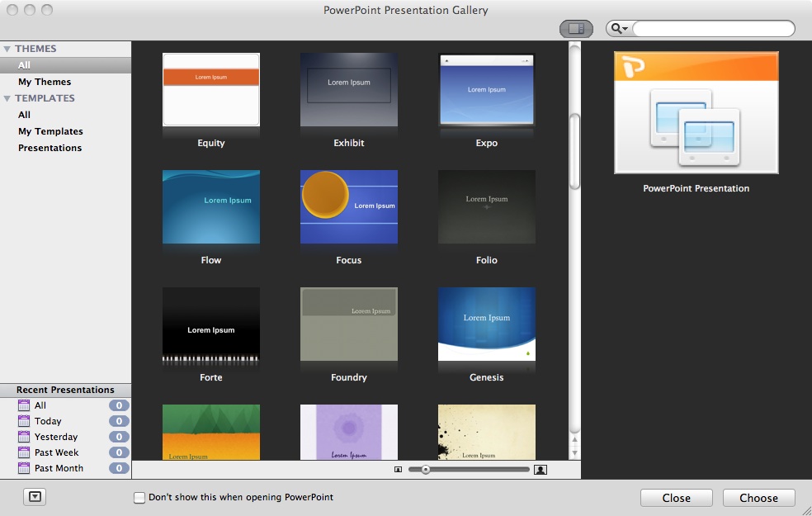
Task: Open Presentations under Templates
Action: 50,148
